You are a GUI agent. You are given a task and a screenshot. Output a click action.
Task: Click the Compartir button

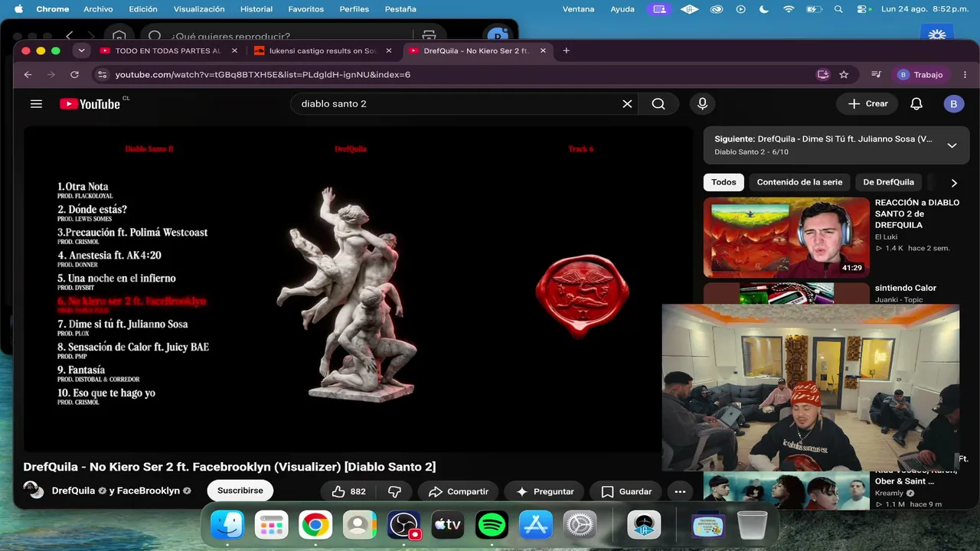[458, 491]
